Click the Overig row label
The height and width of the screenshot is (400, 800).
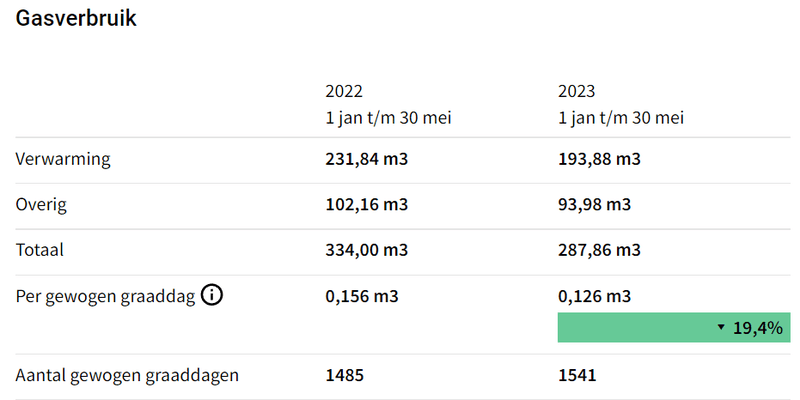point(41,204)
